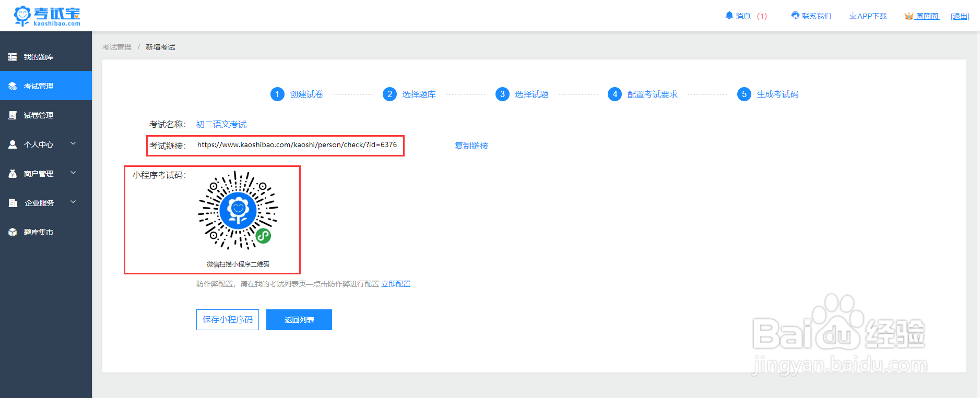Open 题库集市 in the sidebar
This screenshot has height=398, width=980.
[46, 232]
